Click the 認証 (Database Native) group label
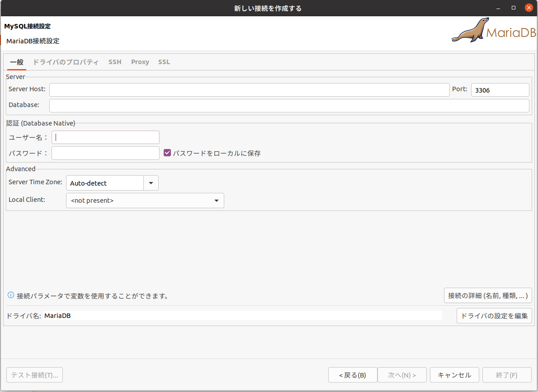Viewport: 538px width, 392px height. pos(41,123)
